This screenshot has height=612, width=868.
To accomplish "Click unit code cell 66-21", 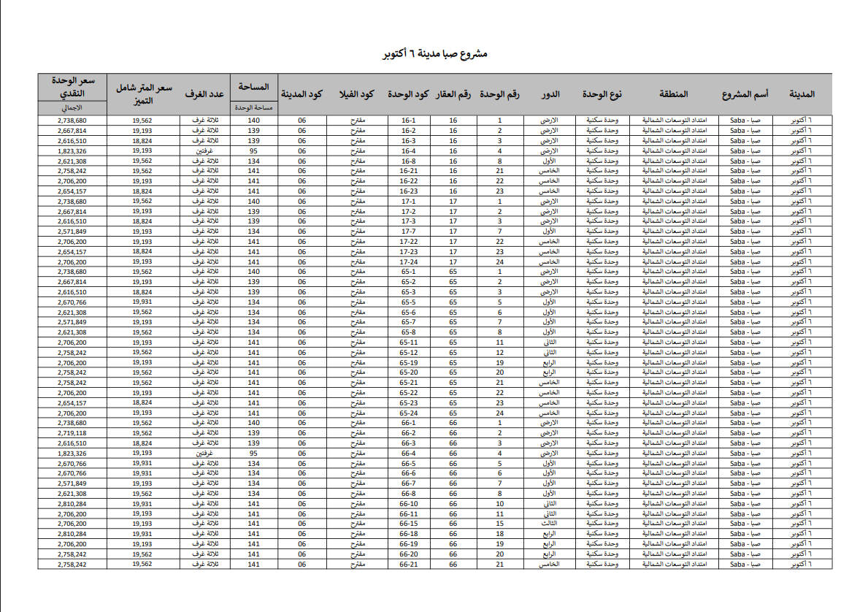I will point(408,565).
